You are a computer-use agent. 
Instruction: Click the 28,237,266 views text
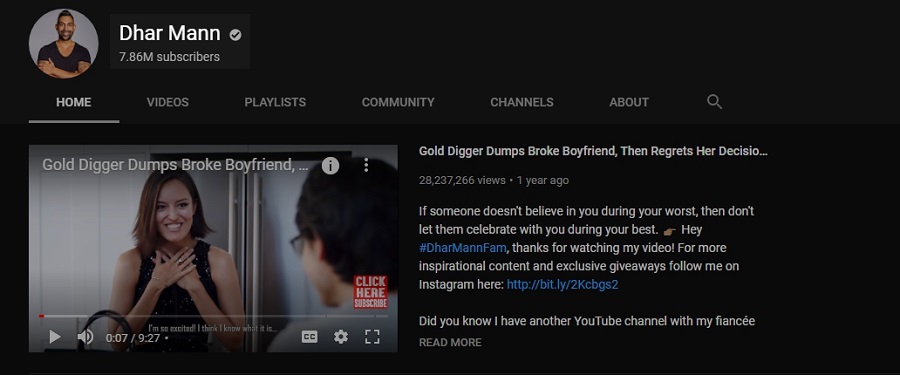(462, 180)
